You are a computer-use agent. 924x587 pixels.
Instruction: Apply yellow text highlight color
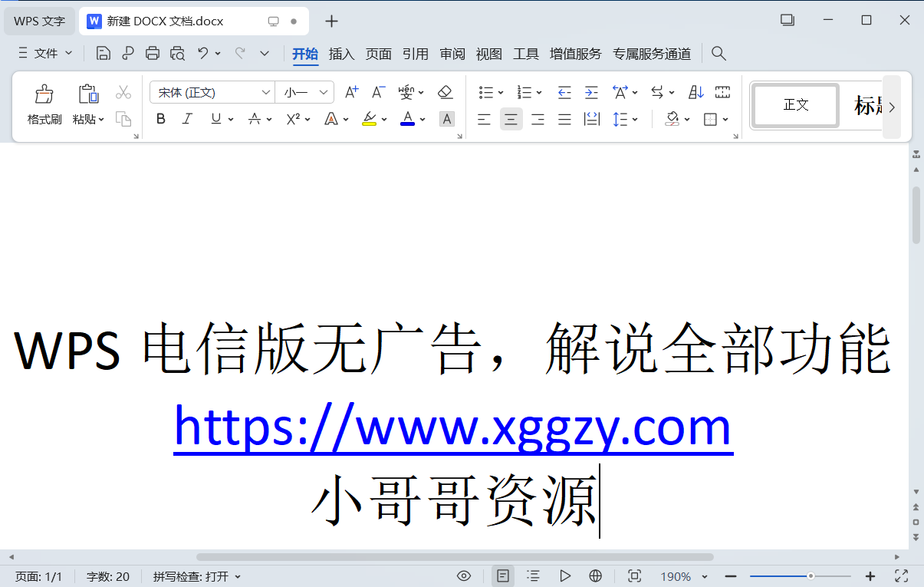[369, 119]
